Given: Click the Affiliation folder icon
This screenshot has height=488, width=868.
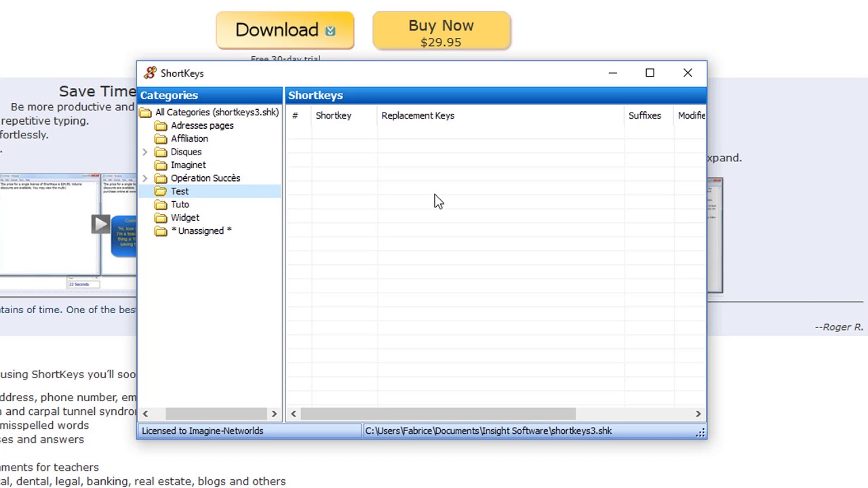Looking at the screenshot, I should (161, 139).
